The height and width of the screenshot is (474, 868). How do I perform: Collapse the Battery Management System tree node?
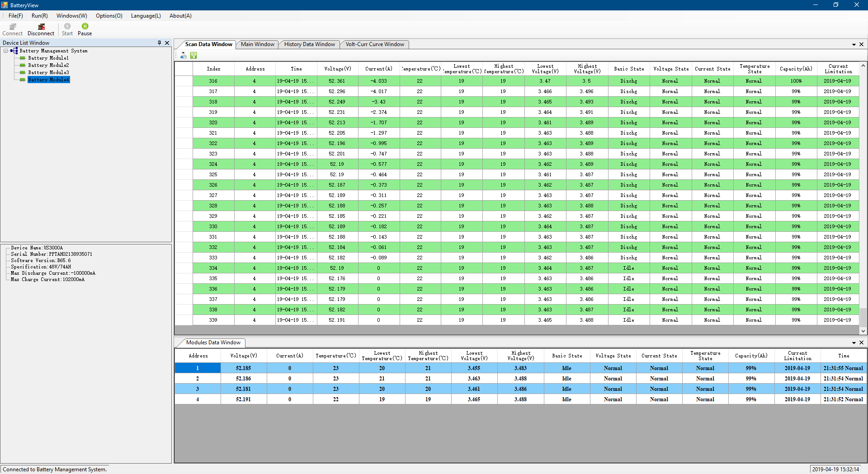[6, 51]
